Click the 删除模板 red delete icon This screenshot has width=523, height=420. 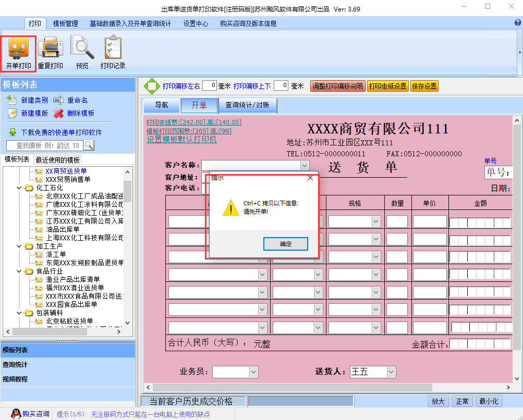click(x=57, y=113)
